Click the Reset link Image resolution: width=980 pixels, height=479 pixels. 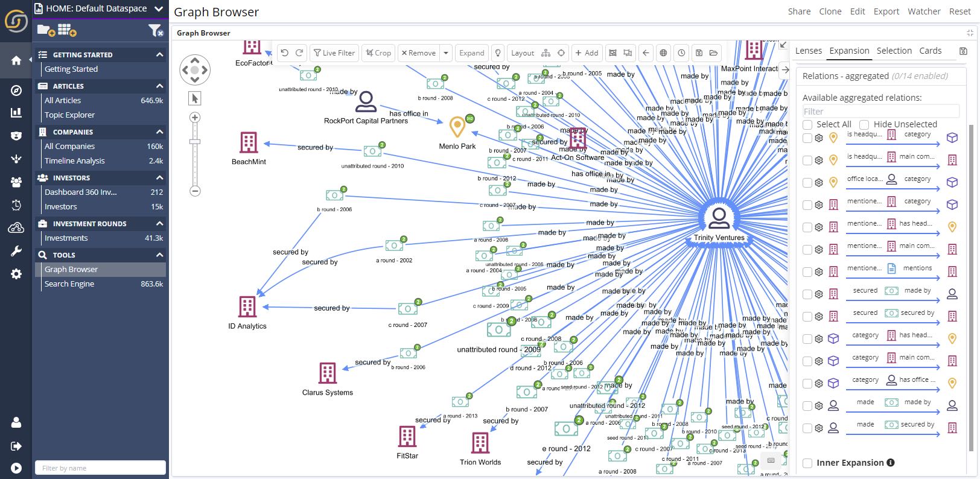coord(959,11)
